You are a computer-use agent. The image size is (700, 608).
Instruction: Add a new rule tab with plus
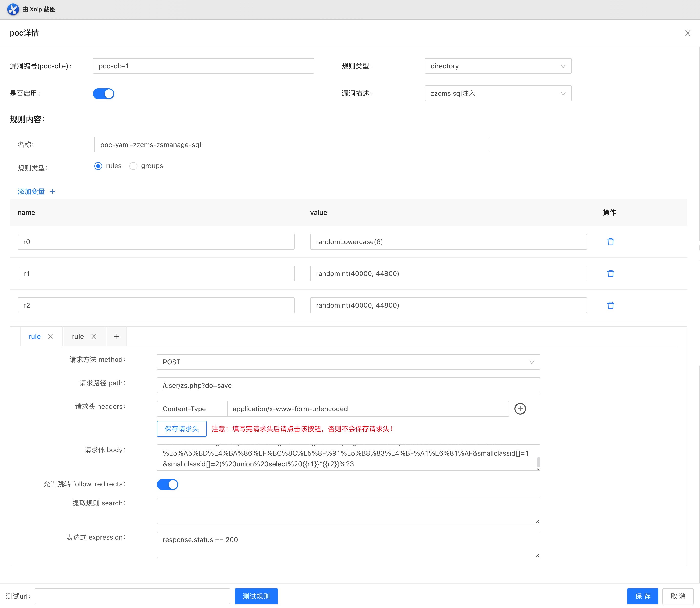click(117, 336)
